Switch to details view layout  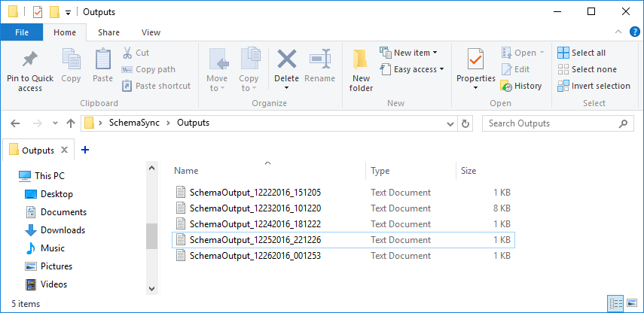click(615, 304)
